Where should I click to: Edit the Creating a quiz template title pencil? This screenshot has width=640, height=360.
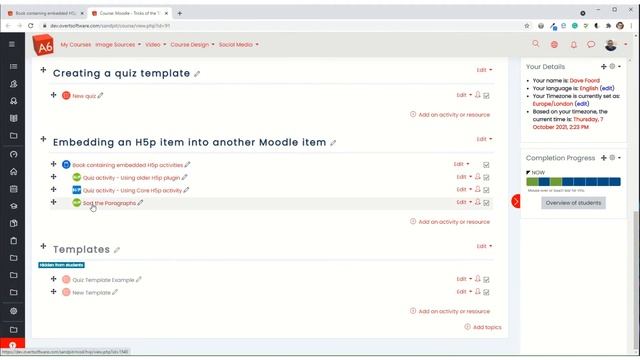[197, 74]
